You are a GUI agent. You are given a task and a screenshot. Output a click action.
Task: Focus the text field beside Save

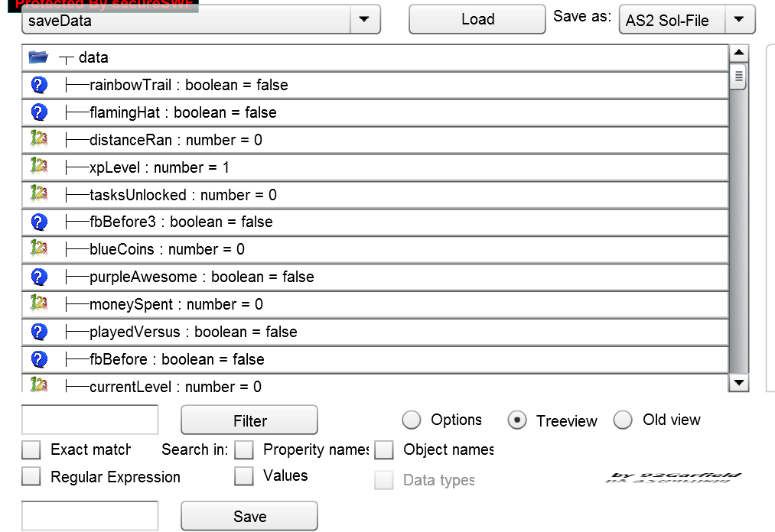90,516
